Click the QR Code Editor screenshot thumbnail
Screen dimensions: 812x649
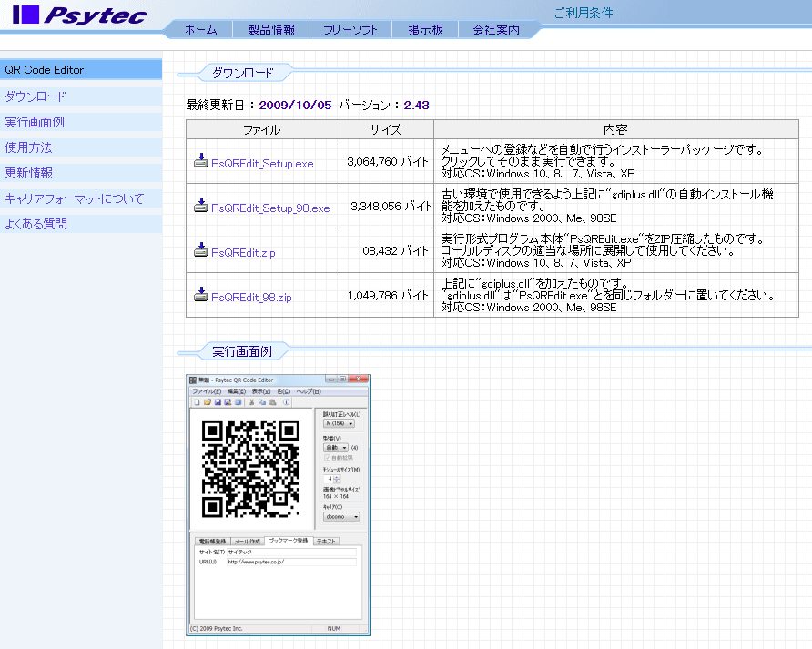tap(279, 505)
